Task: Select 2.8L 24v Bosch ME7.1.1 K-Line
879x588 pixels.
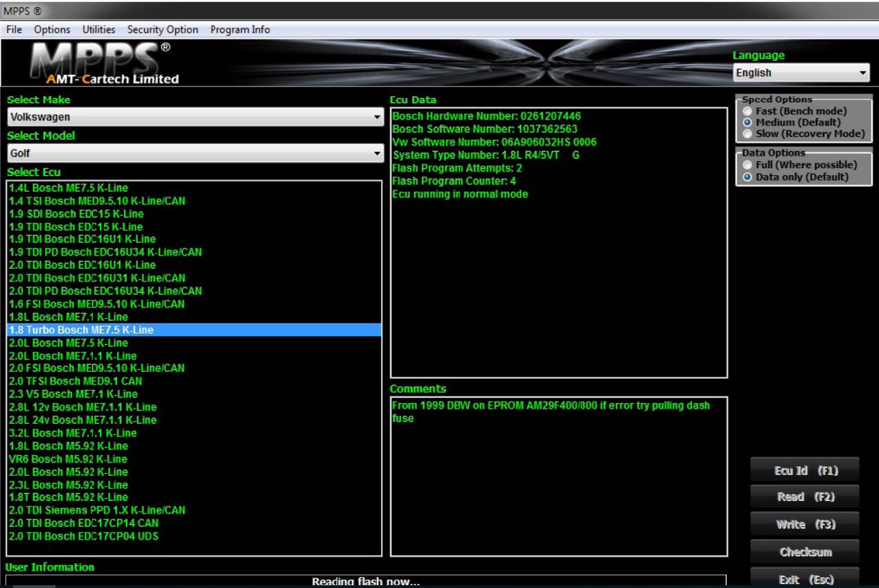Action: 195,420
